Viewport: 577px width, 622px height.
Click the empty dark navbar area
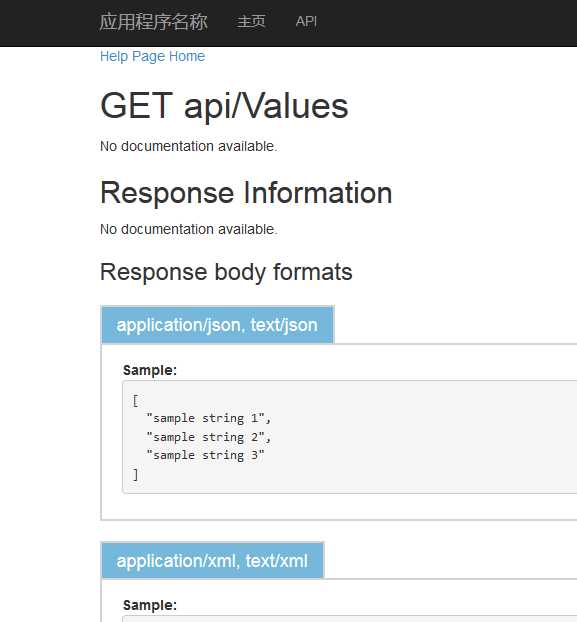point(444,23)
